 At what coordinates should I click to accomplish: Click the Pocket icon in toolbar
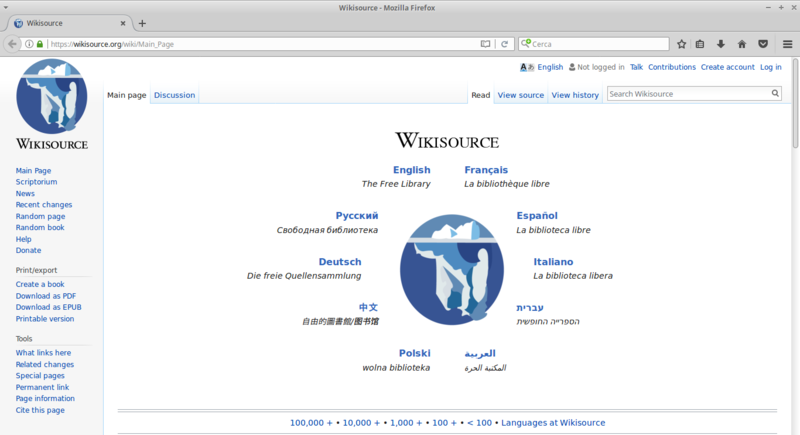[x=763, y=44]
